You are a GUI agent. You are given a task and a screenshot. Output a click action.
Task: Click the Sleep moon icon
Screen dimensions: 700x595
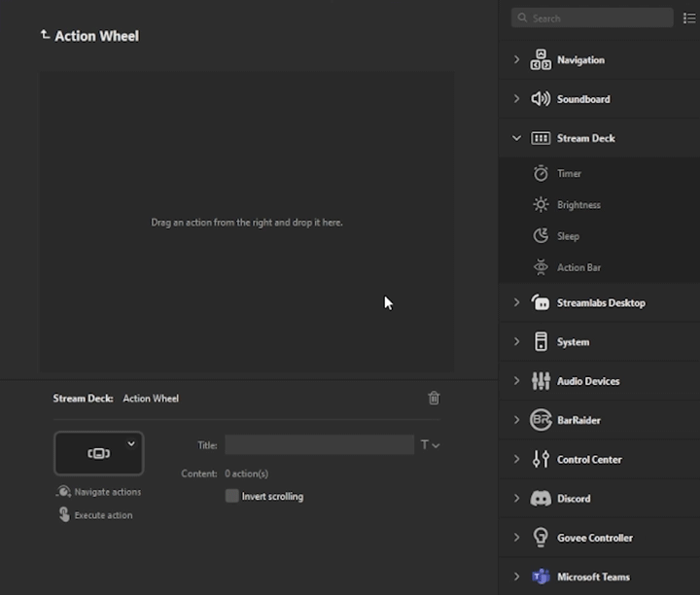click(541, 235)
